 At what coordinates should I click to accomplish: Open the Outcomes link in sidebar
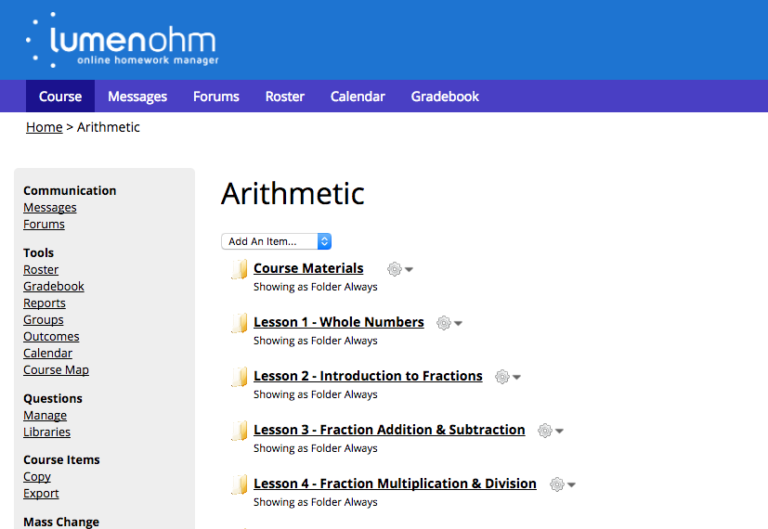51,337
